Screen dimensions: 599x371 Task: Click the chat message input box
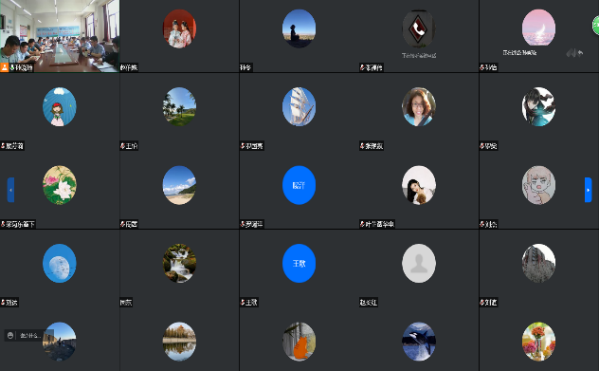pyautogui.click(x=30, y=335)
